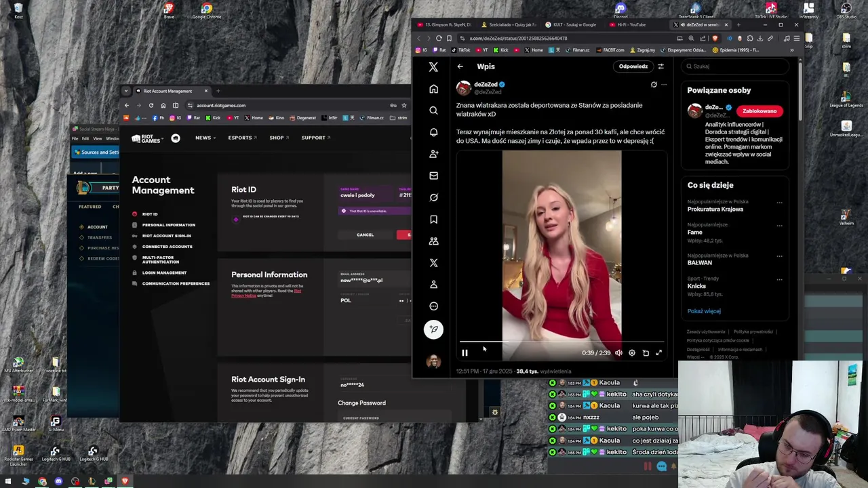Viewport: 868px width, 488px height.
Task: Click the Zablokowano button
Action: click(759, 111)
